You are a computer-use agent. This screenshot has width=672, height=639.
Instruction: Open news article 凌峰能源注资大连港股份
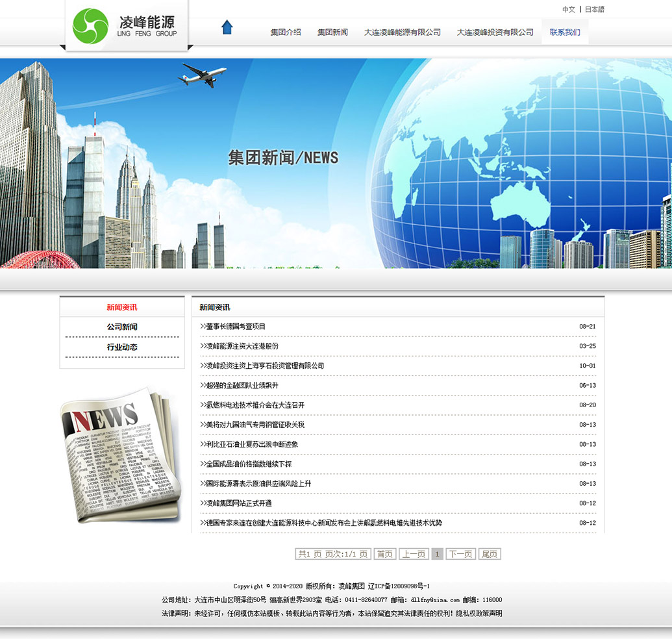click(x=242, y=346)
